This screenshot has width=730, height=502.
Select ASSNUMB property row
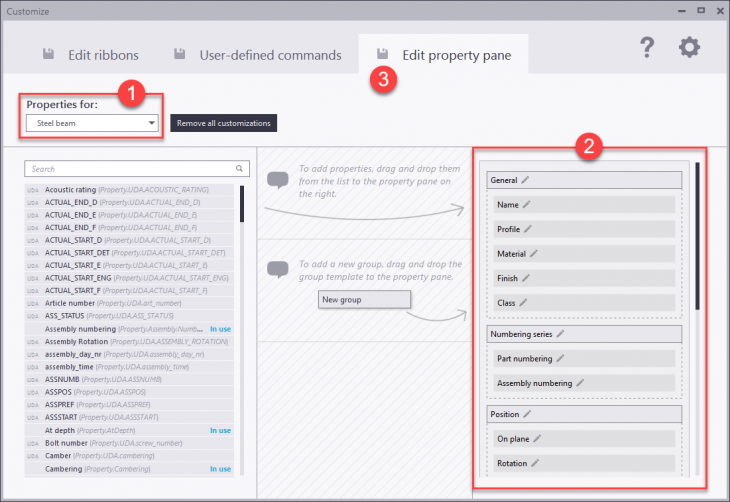pos(129,379)
